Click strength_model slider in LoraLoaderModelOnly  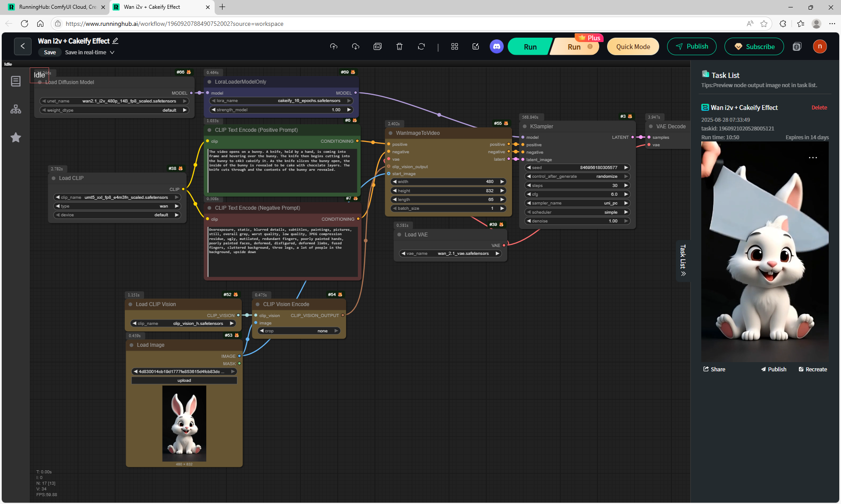pos(281,110)
